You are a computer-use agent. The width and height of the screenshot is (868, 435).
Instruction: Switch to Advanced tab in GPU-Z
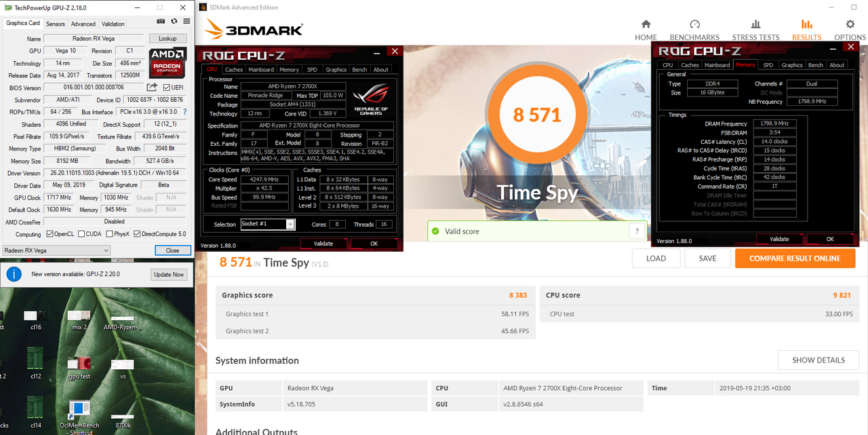pyautogui.click(x=83, y=24)
